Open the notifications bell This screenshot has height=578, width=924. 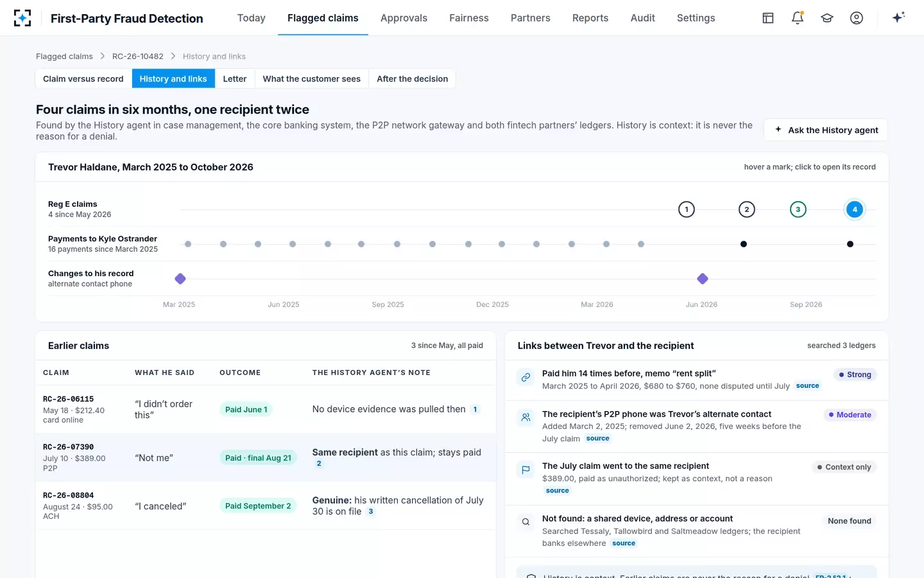pyautogui.click(x=798, y=18)
